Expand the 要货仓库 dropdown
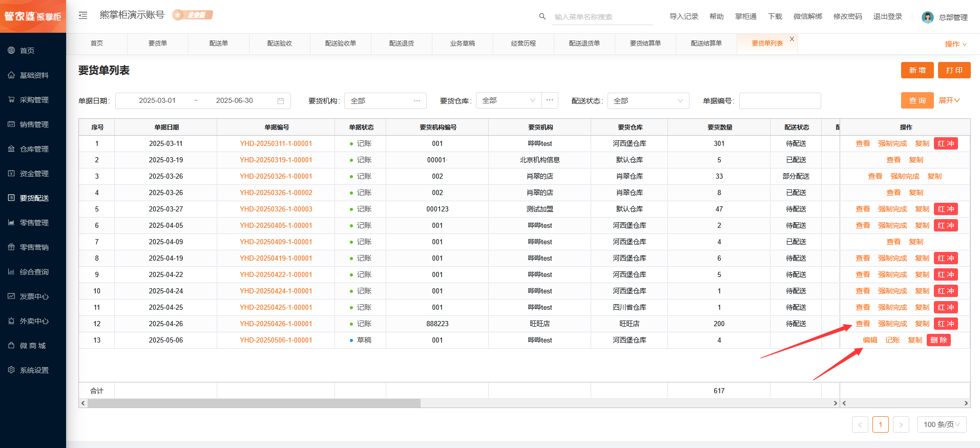Viewport: 980px width, 448px height. 509,101
